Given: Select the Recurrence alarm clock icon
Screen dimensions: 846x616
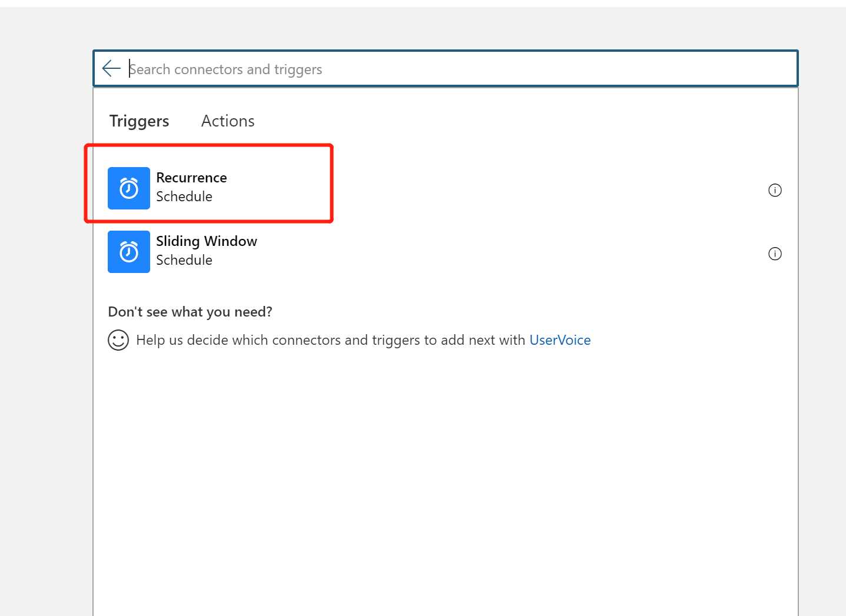Looking at the screenshot, I should (129, 188).
